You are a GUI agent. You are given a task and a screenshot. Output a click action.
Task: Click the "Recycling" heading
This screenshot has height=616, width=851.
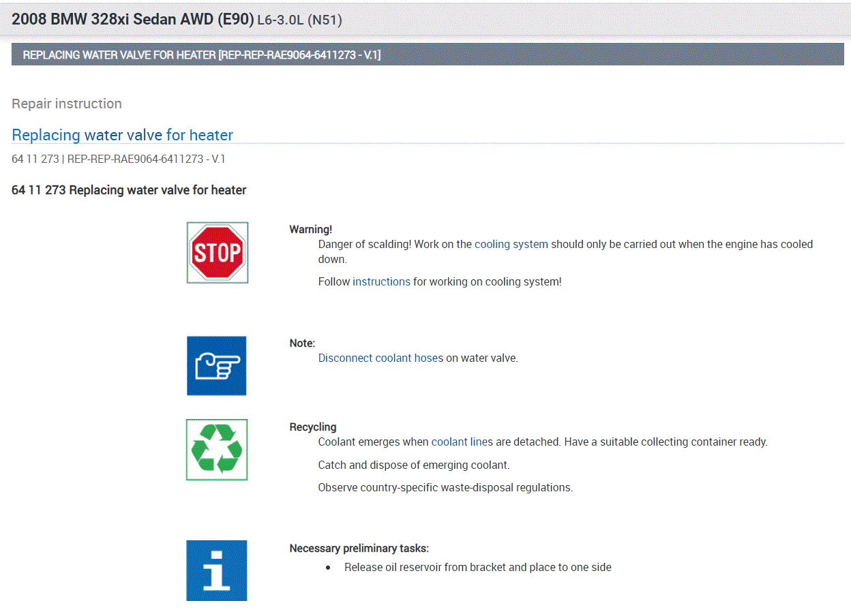[313, 427]
